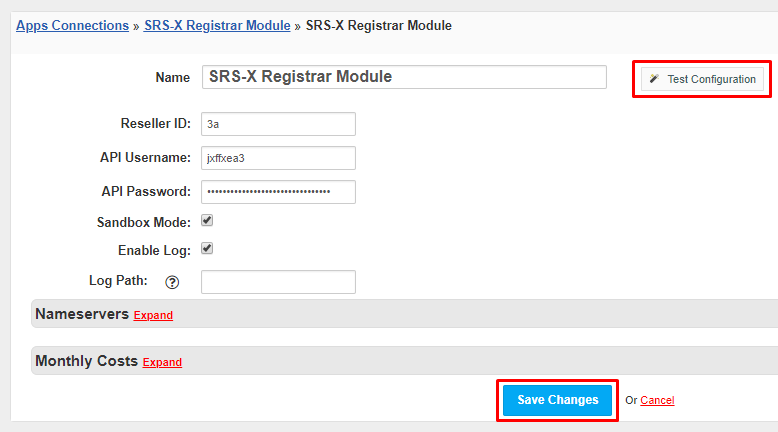Cancel editing via the Cancel link
The image size is (778, 432).
(657, 400)
